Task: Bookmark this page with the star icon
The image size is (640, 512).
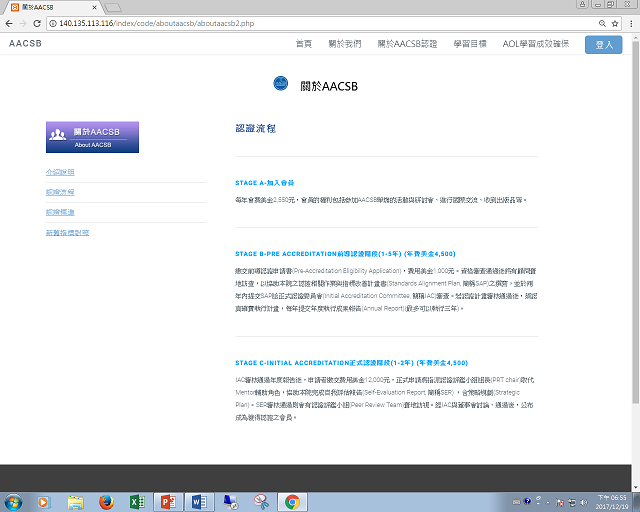Action: [x=615, y=23]
